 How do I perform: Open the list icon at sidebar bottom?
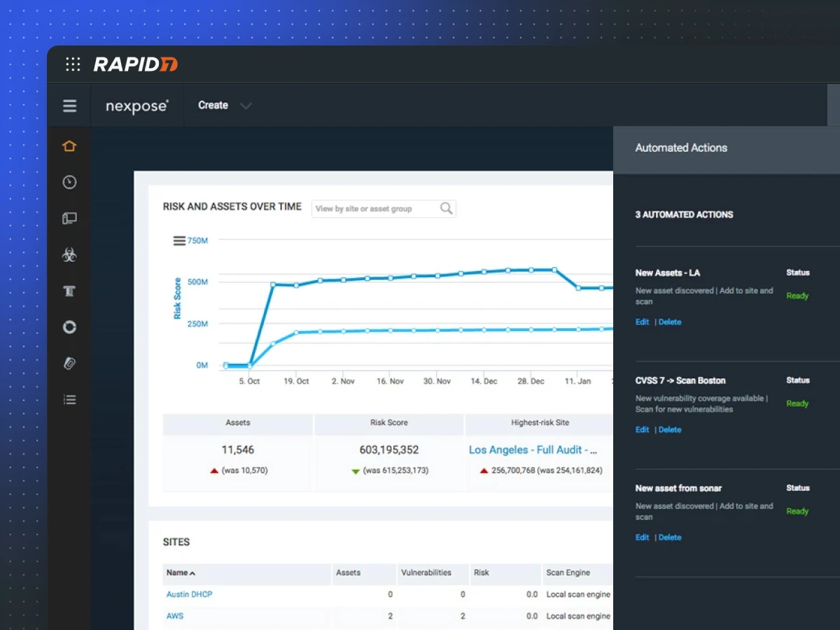click(69, 400)
